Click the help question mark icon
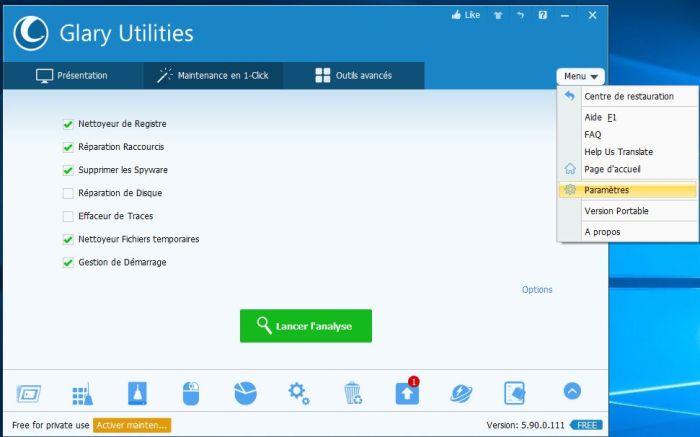 (x=542, y=16)
